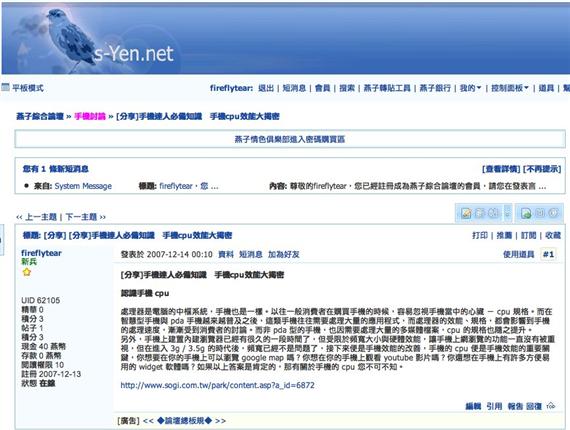The height and width of the screenshot is (430, 570).
Task: Click the yellow star rank icon
Action: pyautogui.click(x=27, y=272)
